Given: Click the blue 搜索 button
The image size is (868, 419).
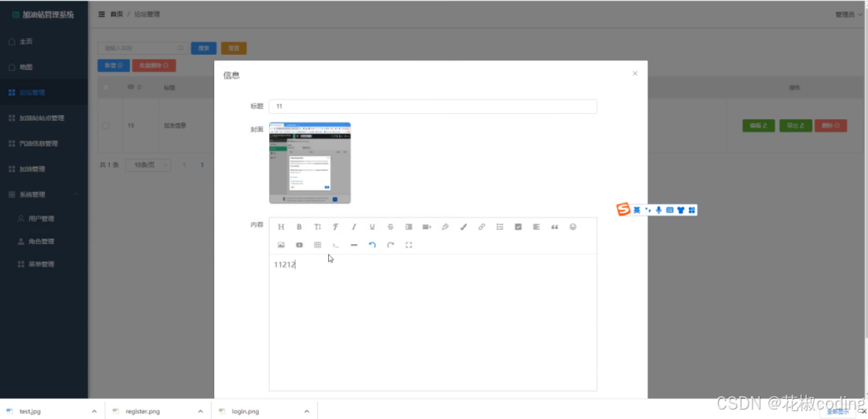Looking at the screenshot, I should pyautogui.click(x=204, y=48).
